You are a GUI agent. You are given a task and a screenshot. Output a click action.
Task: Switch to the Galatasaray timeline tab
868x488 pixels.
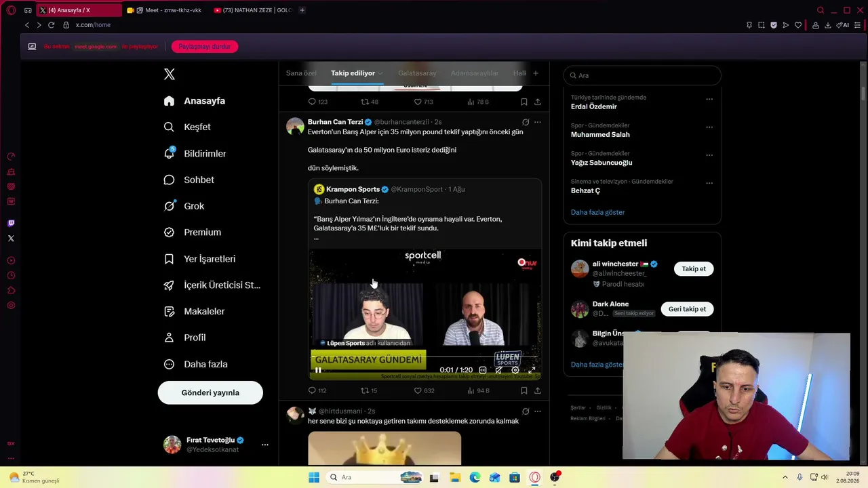point(417,73)
